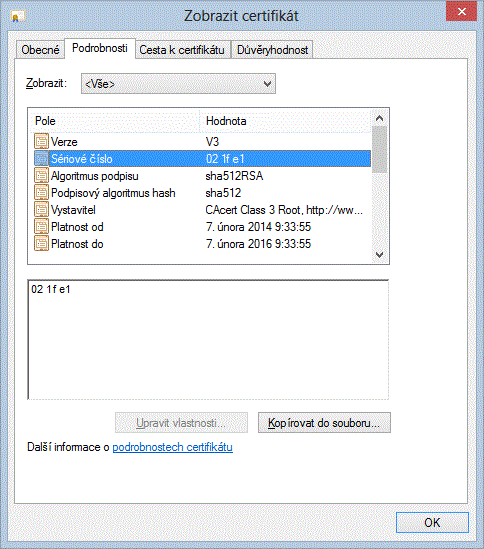The height and width of the screenshot is (549, 484).
Task: Click the Algoritmus podpisu field icon
Action: [x=41, y=176]
